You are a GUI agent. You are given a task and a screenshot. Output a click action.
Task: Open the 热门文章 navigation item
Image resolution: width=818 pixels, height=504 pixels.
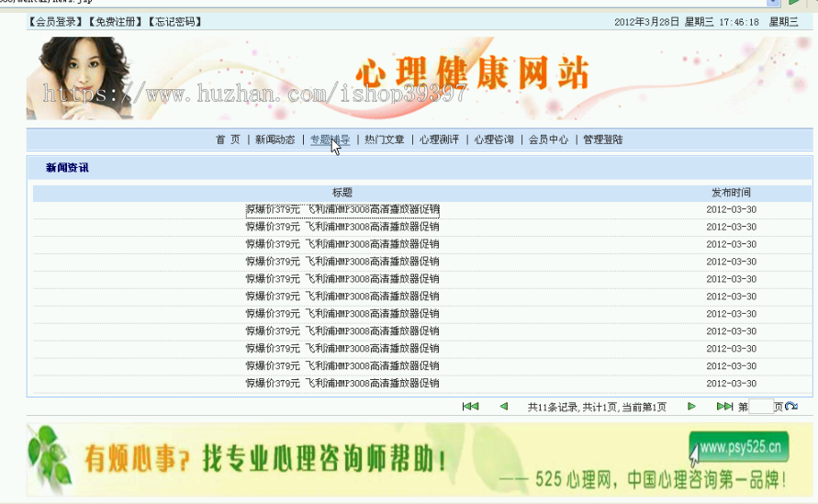[385, 140]
